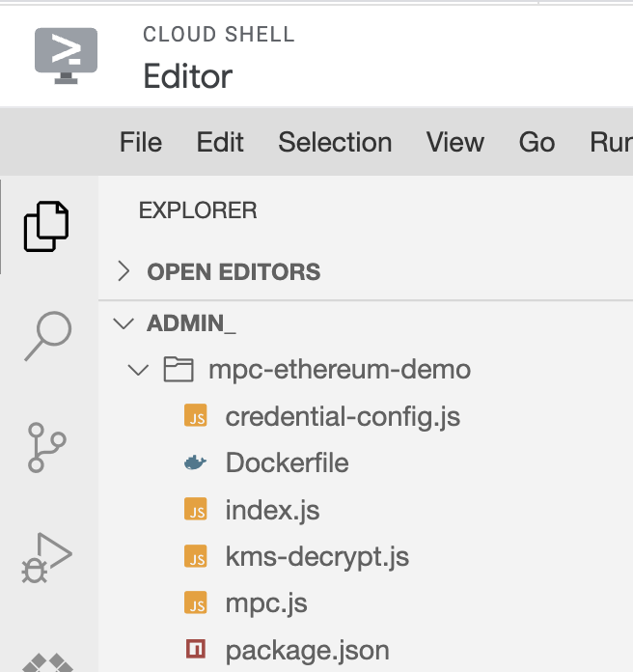This screenshot has height=672, width=633.
Task: Collapse the ADMIN_ workspace chevron
Action: click(x=124, y=323)
